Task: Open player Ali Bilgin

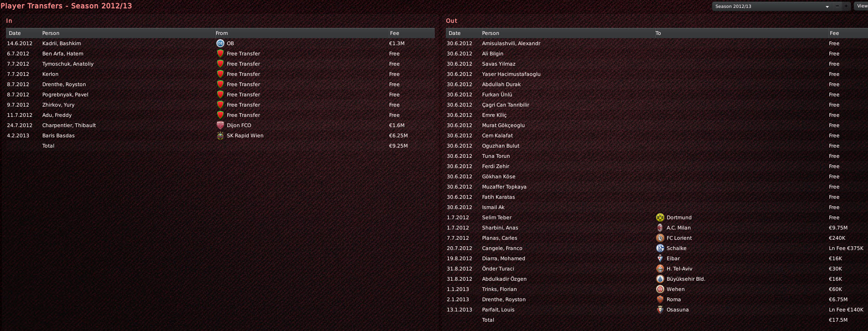Action: coord(492,54)
